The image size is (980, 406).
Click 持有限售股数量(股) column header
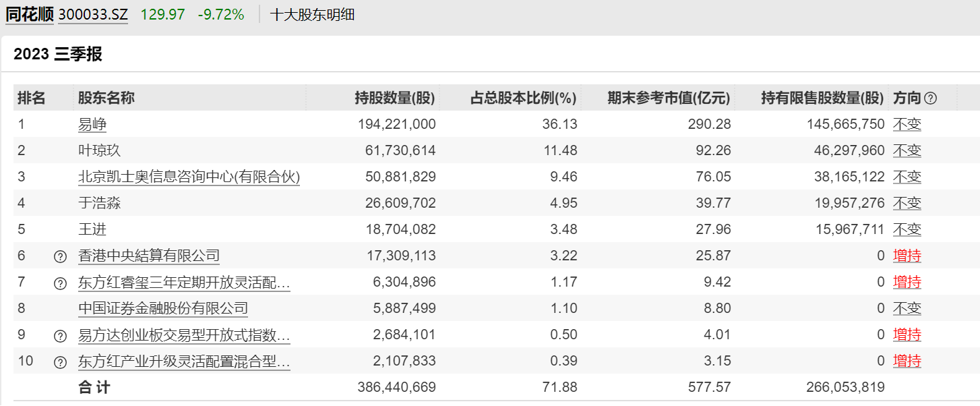pos(822,98)
